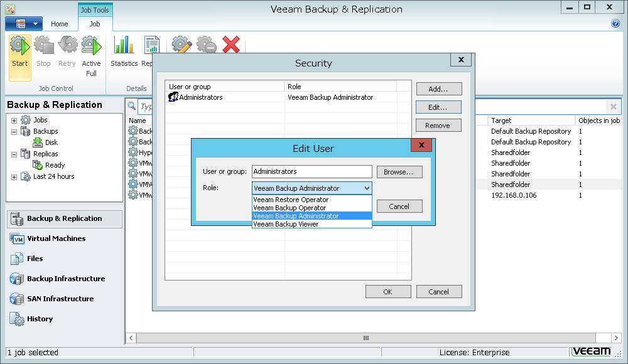Expand the Jobs tree node
Image resolution: width=628 pixels, height=364 pixels.
14,120
